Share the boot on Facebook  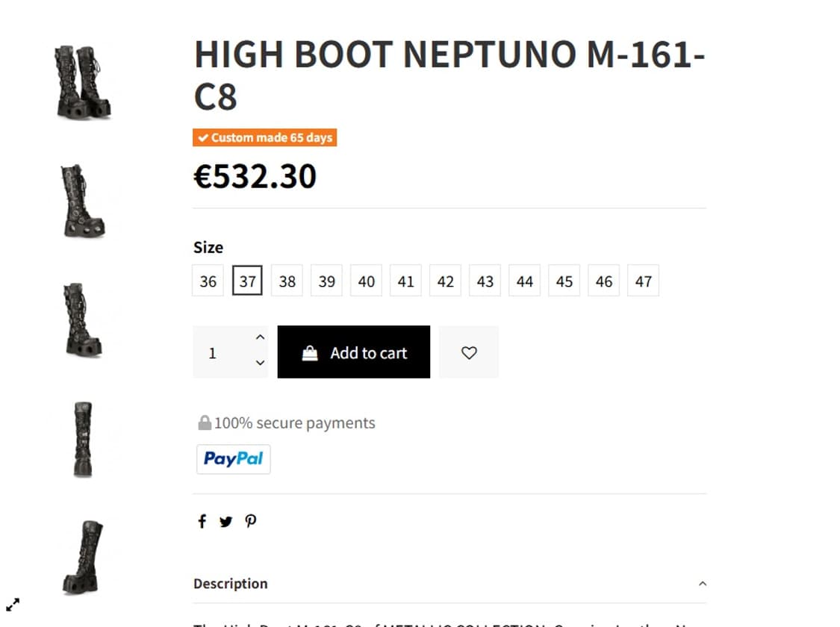202,522
